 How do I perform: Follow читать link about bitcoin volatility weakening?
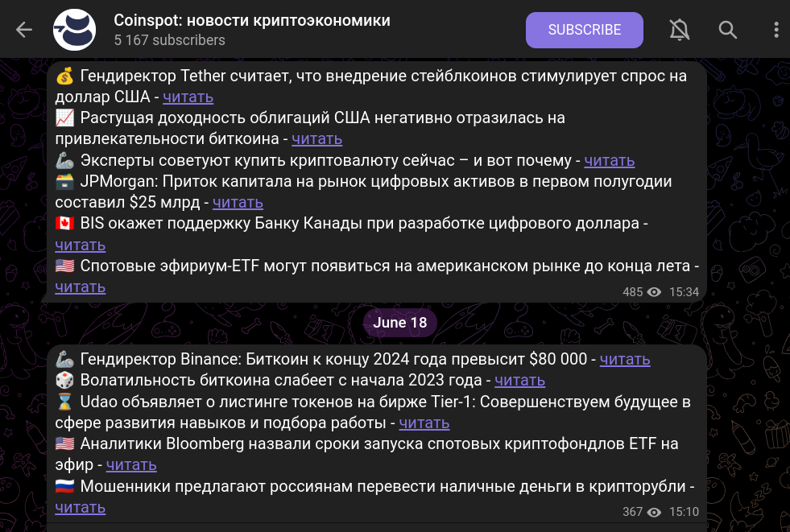click(519, 381)
